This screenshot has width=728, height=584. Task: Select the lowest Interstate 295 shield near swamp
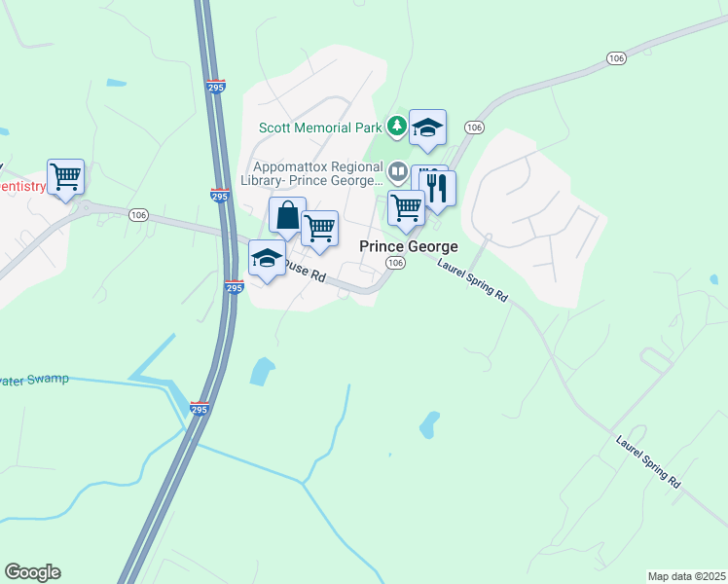tap(200, 409)
